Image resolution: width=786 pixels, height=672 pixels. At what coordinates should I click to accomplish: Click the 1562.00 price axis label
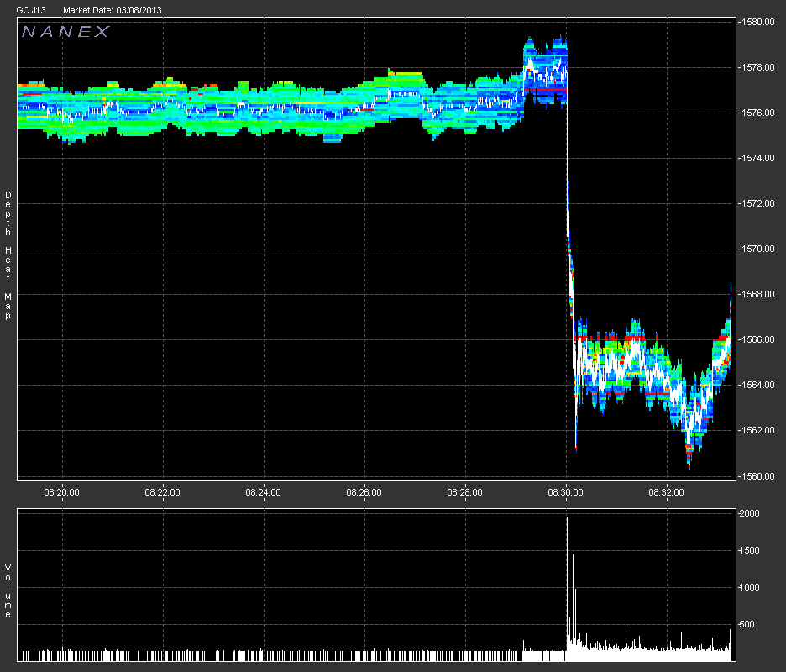click(x=757, y=430)
